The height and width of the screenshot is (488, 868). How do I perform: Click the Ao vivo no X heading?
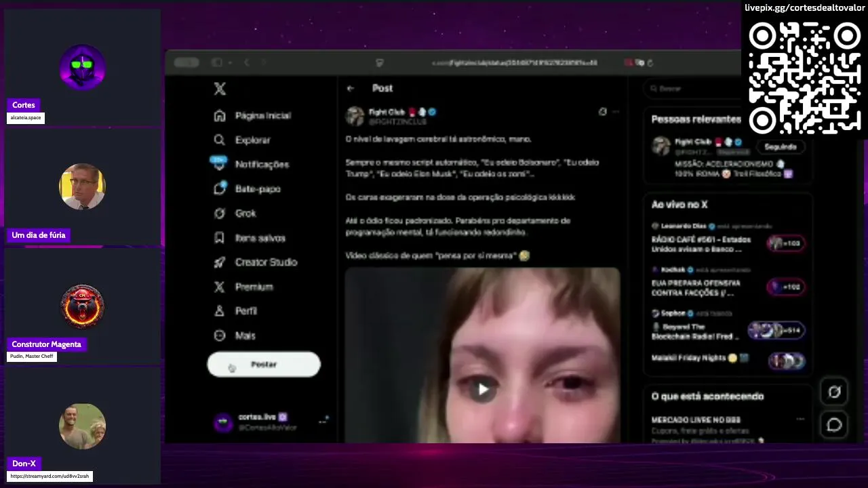click(679, 205)
